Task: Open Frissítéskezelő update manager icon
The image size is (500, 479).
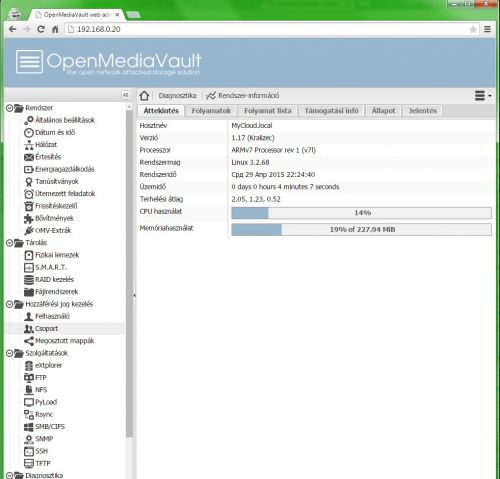Action: [29, 206]
